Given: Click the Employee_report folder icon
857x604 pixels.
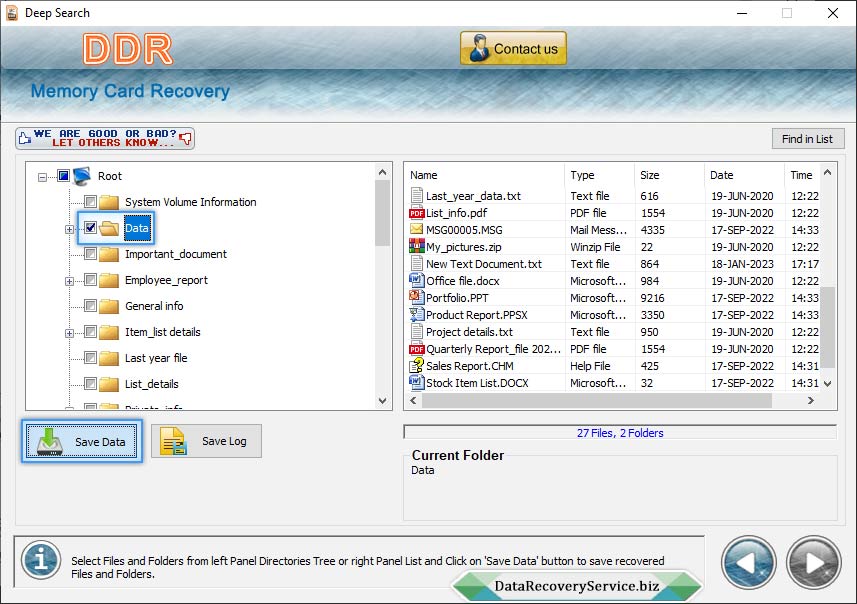Looking at the screenshot, I should point(109,280).
